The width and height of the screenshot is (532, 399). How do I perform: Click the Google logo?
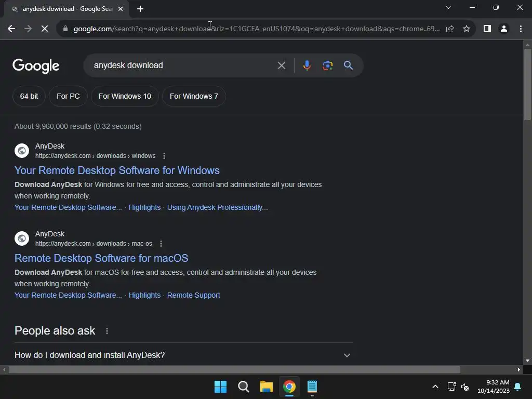click(x=36, y=66)
